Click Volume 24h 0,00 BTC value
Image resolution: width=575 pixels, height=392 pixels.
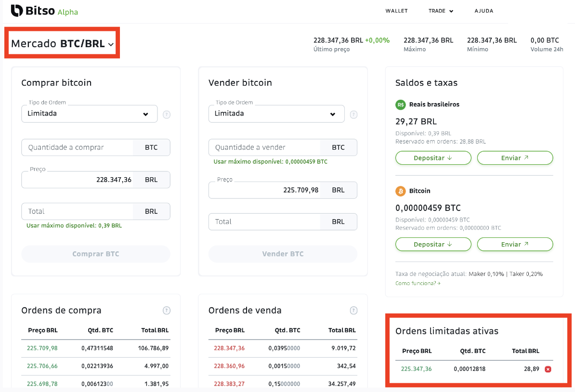tap(545, 40)
